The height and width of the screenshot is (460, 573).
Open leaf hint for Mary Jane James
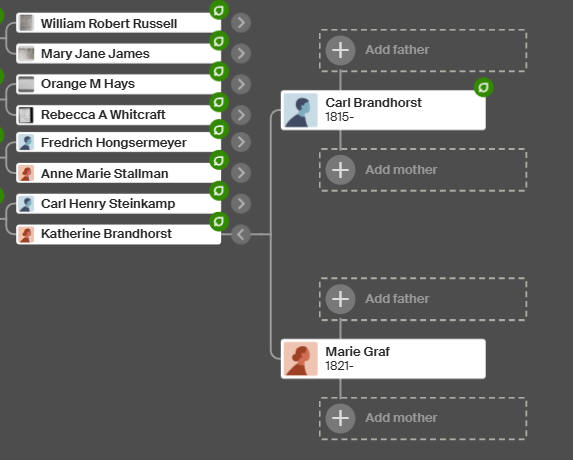(x=219, y=41)
